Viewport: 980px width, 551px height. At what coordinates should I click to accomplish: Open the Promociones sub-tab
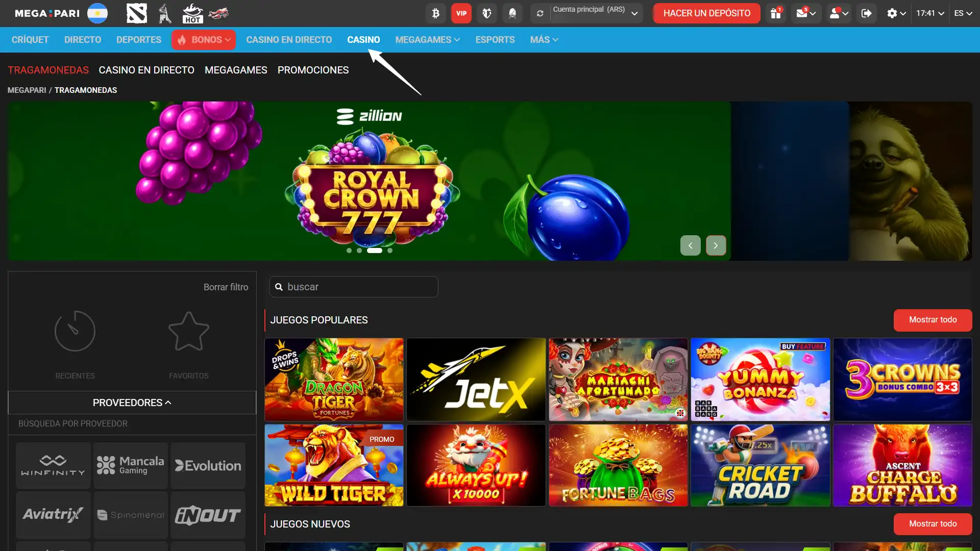(x=313, y=70)
